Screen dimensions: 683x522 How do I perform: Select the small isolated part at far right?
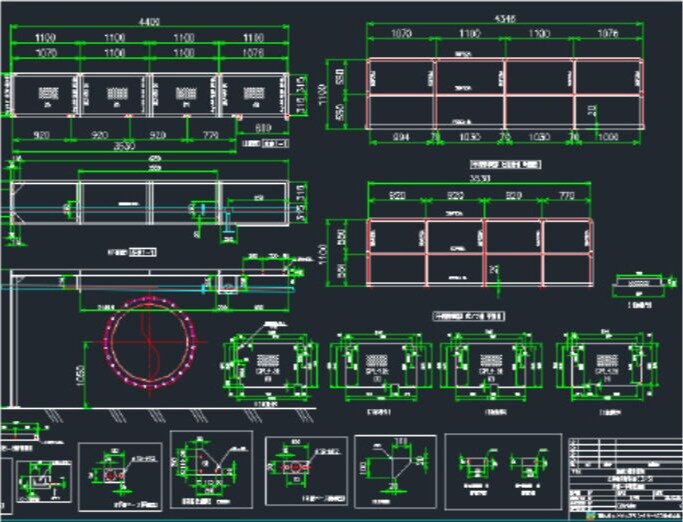pos(636,283)
